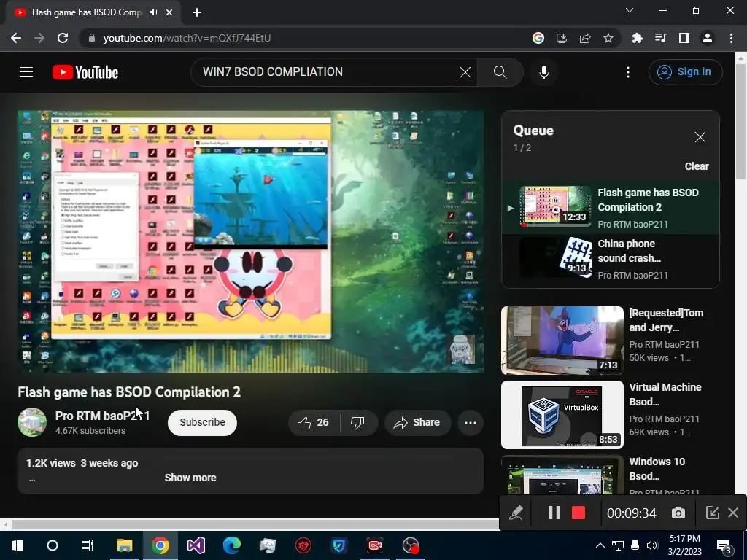Close the Queue panel

[x=700, y=137]
